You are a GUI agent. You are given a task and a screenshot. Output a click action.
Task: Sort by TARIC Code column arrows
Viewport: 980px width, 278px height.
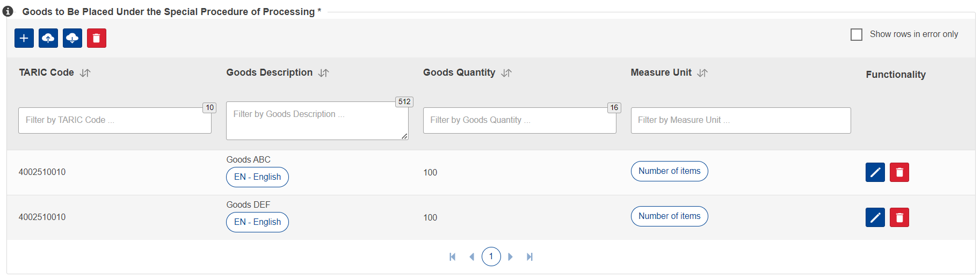(x=85, y=73)
